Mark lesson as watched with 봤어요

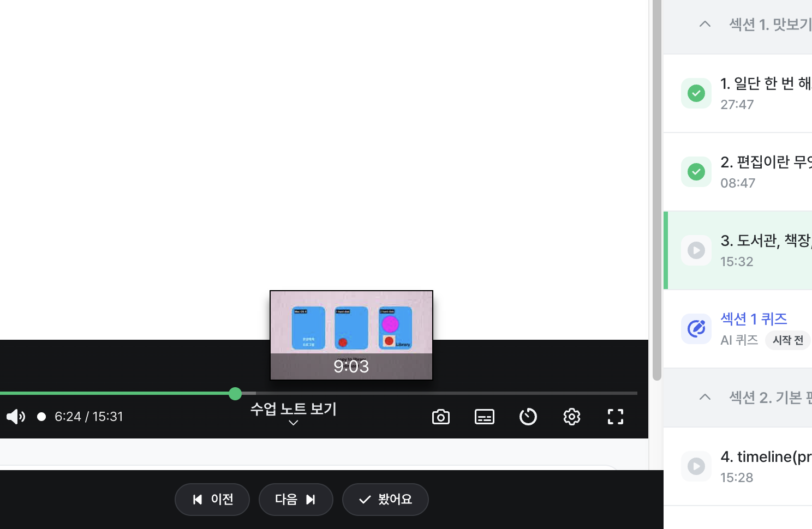[x=385, y=500]
